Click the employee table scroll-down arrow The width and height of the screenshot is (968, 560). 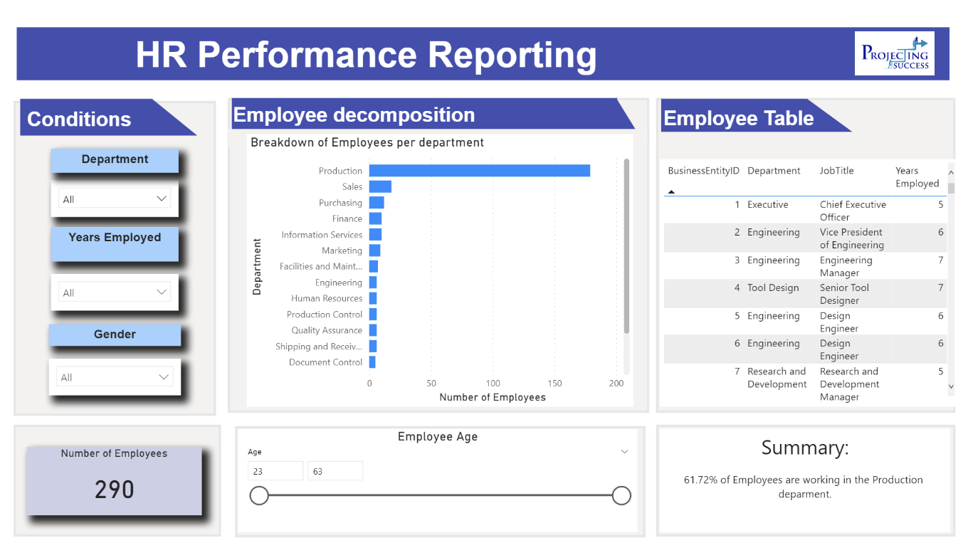click(x=951, y=386)
